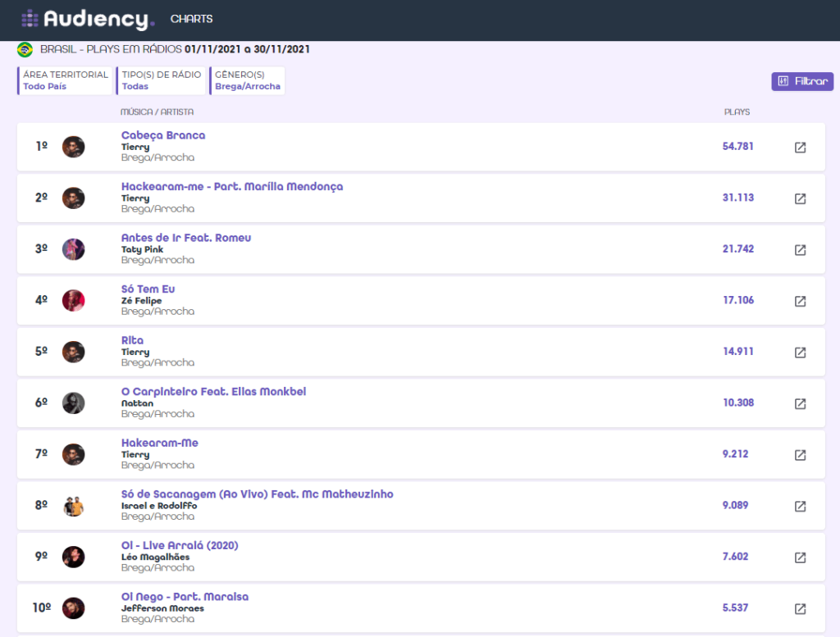Screen dimensions: 840x637
Task: Click the plays count 10.308
Action: [x=738, y=403]
